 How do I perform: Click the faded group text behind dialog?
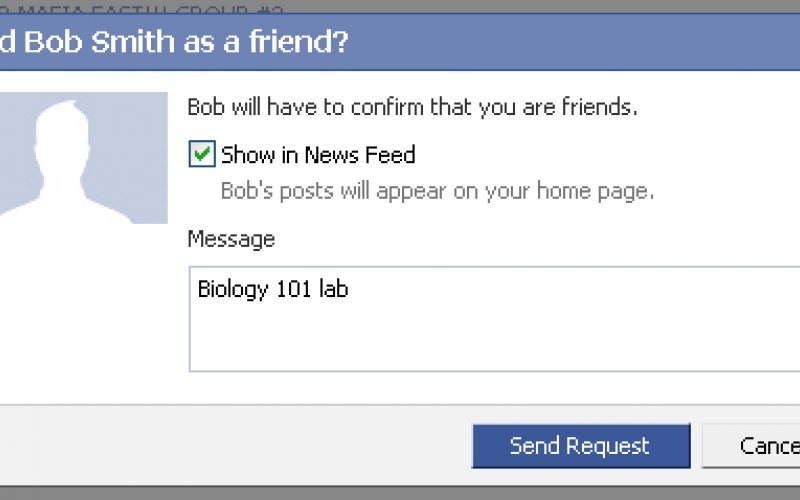click(x=140, y=6)
